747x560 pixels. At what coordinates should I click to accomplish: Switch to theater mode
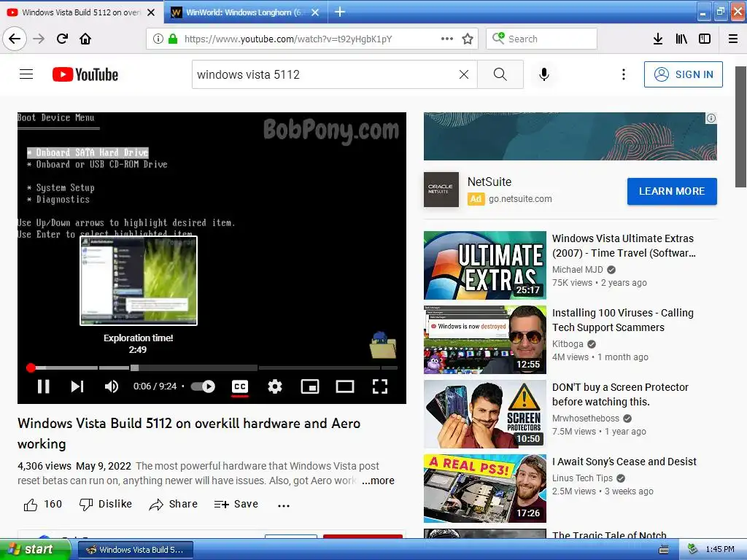[x=345, y=386]
